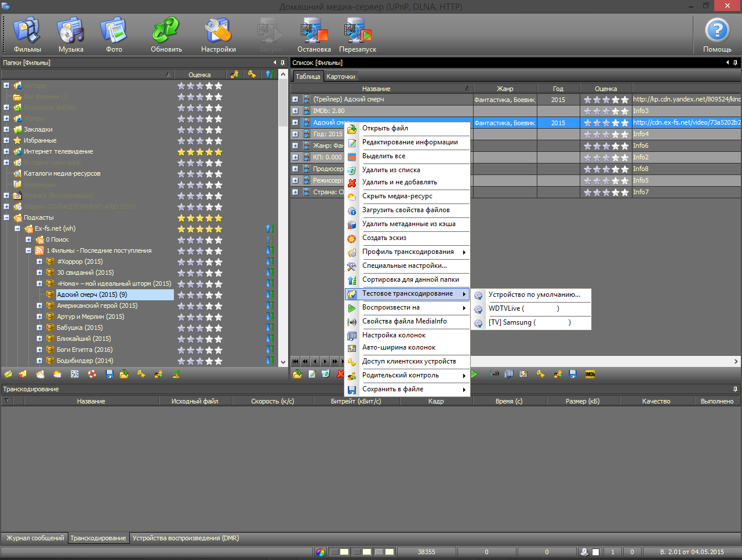The width and height of the screenshot is (742, 560).
Task: Click the color wheel in status bar
Action: pyautogui.click(x=321, y=552)
